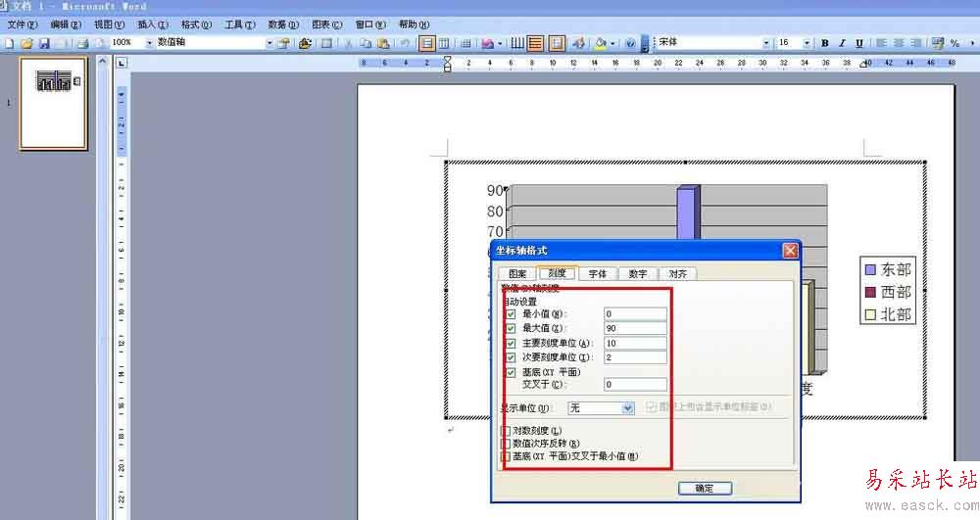980x520 pixels.
Task: Switch to the 对齐 tab
Action: pos(677,273)
